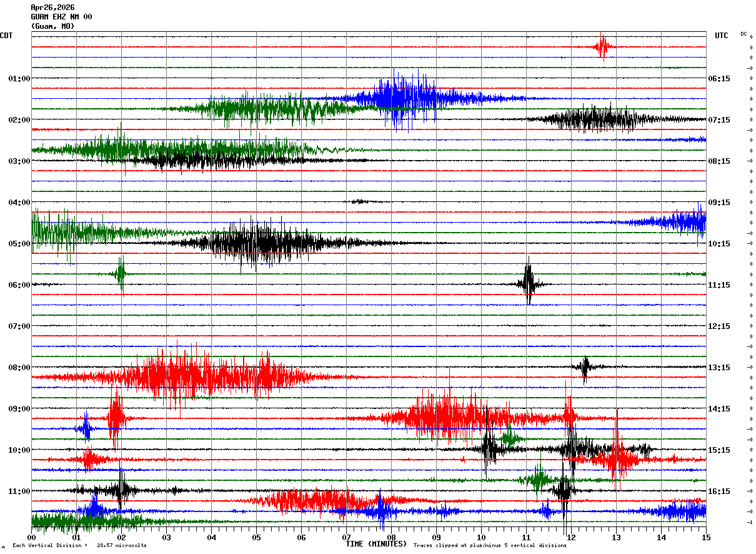This screenshot has height=554, width=756.
Task: Click minute tick label "00" on the time axis
Action: (x=31, y=537)
